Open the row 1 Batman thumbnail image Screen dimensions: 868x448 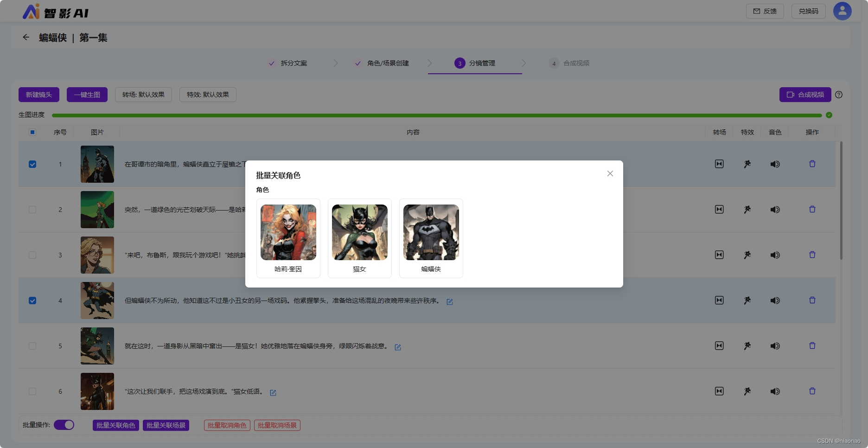(x=97, y=164)
